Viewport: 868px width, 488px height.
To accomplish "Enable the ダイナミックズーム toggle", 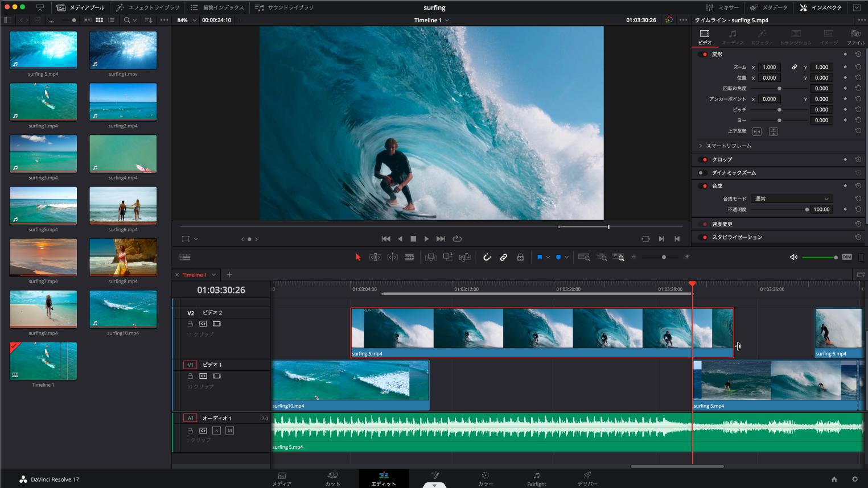I will click(x=704, y=173).
